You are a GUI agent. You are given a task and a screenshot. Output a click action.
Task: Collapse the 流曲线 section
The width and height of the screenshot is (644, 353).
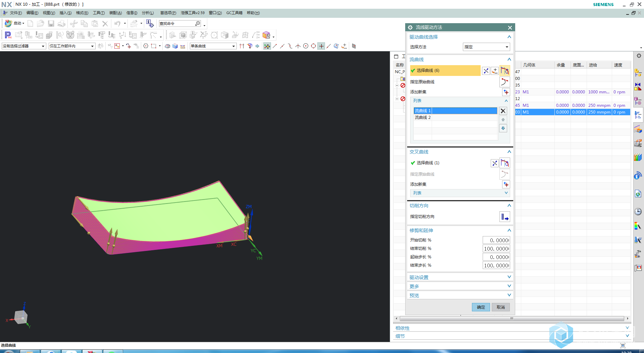pyautogui.click(x=509, y=59)
